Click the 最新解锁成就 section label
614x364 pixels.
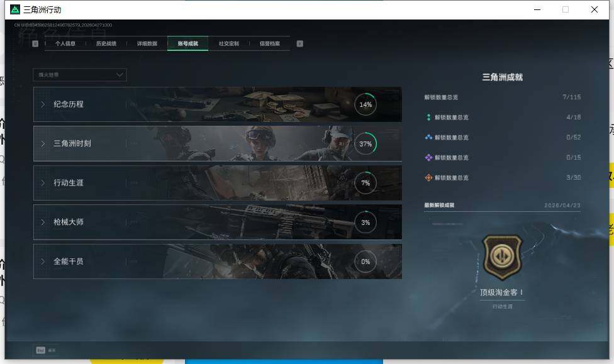coord(439,205)
